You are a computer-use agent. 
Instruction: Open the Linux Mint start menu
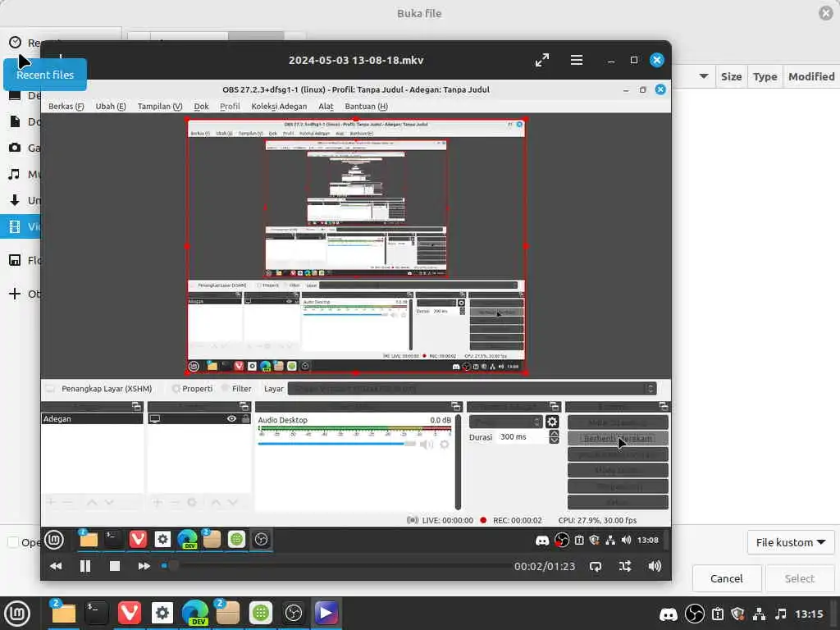[x=17, y=614]
